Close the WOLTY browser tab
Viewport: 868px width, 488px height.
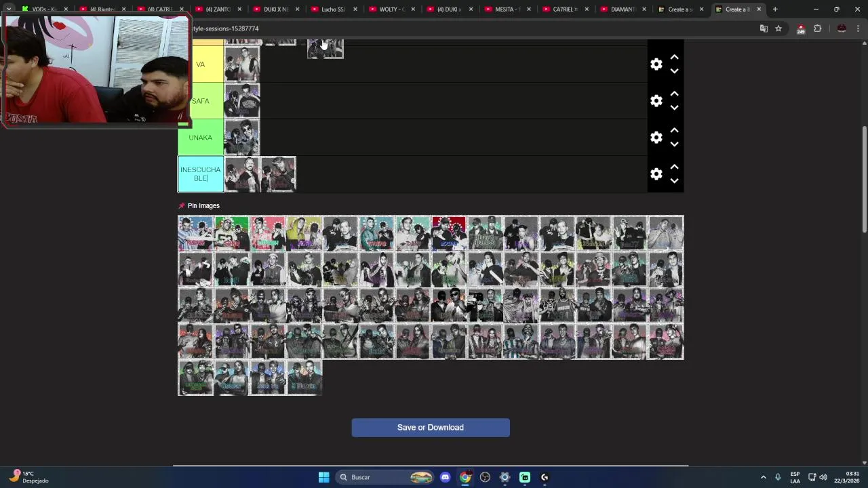click(413, 9)
